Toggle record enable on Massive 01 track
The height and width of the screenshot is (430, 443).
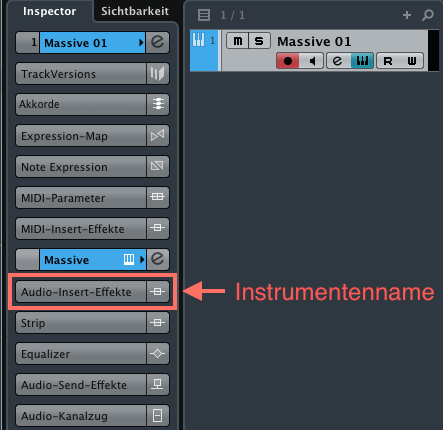click(288, 61)
